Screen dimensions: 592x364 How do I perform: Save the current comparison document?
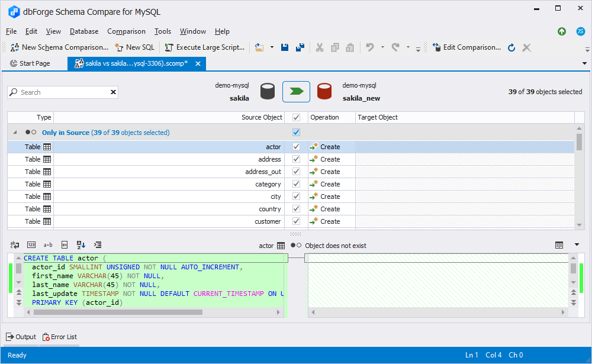(285, 47)
